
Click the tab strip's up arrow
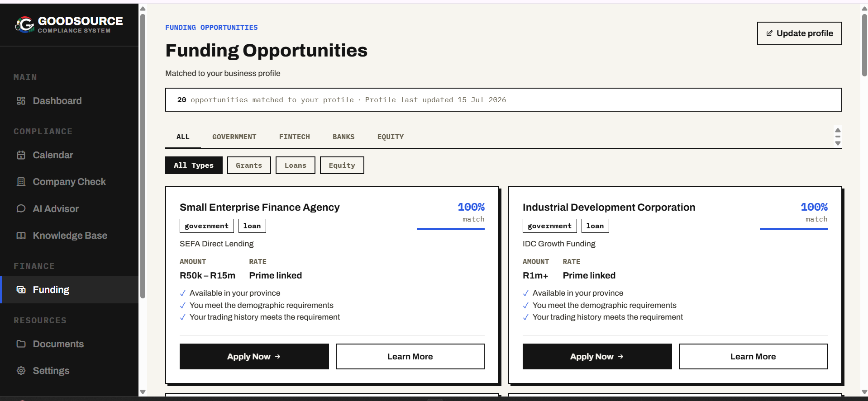point(838,130)
